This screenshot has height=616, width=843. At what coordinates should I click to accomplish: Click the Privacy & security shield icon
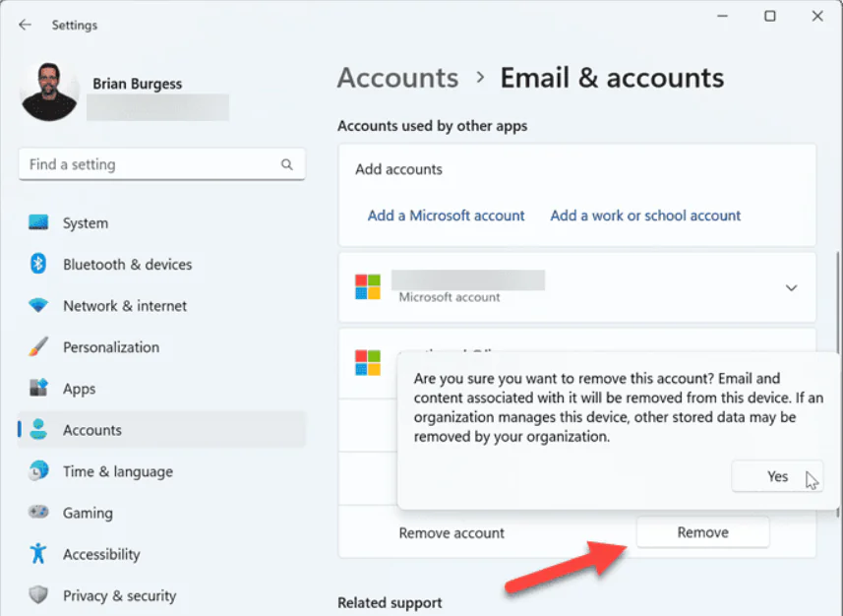click(38, 595)
